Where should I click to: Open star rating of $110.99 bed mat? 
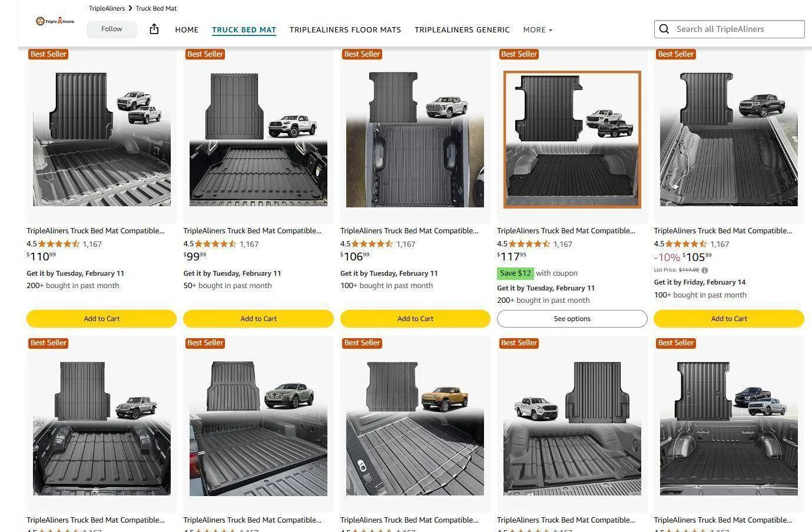click(59, 244)
